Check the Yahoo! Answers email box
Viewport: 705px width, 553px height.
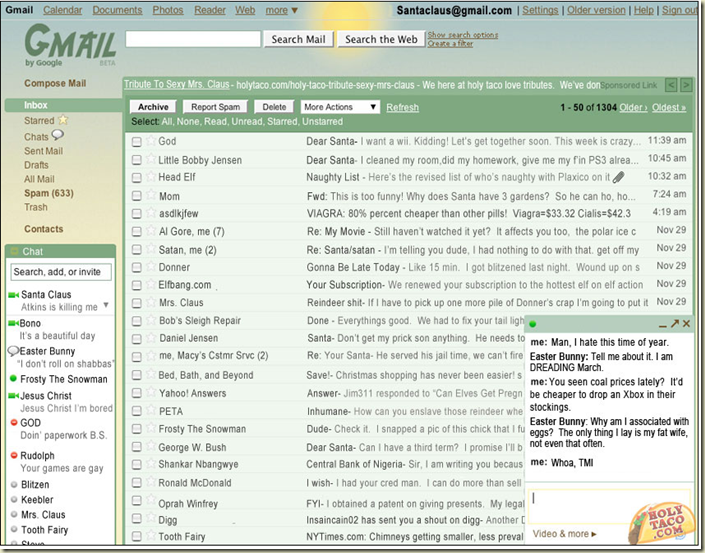click(x=137, y=393)
